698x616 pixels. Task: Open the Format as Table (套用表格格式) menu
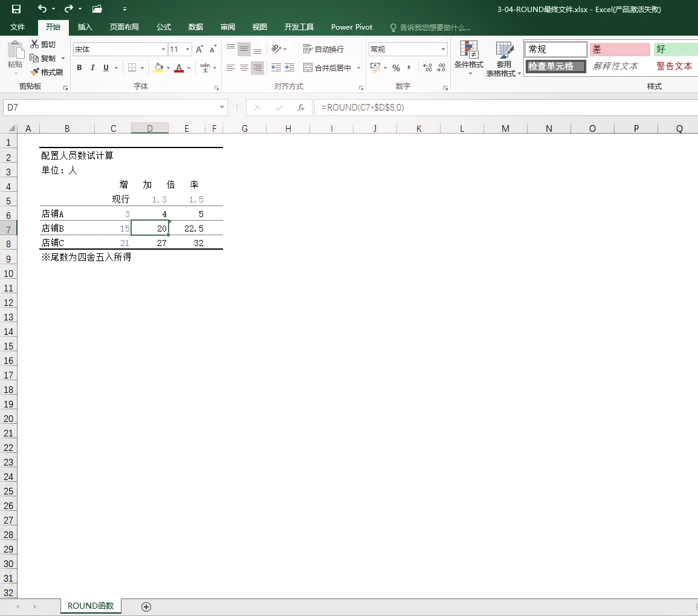[x=503, y=58]
